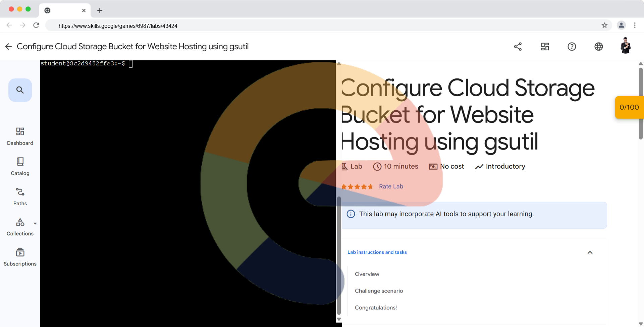Jump to Congratulations! section

point(376,308)
